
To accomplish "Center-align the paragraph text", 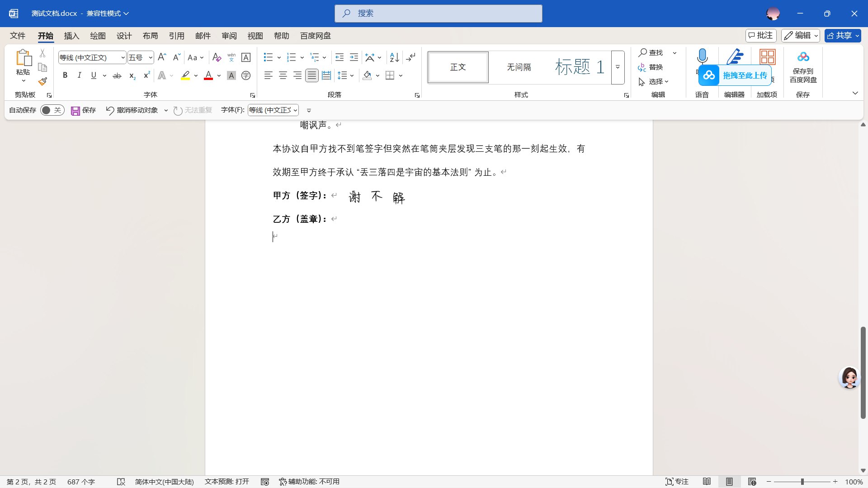I will coord(283,75).
